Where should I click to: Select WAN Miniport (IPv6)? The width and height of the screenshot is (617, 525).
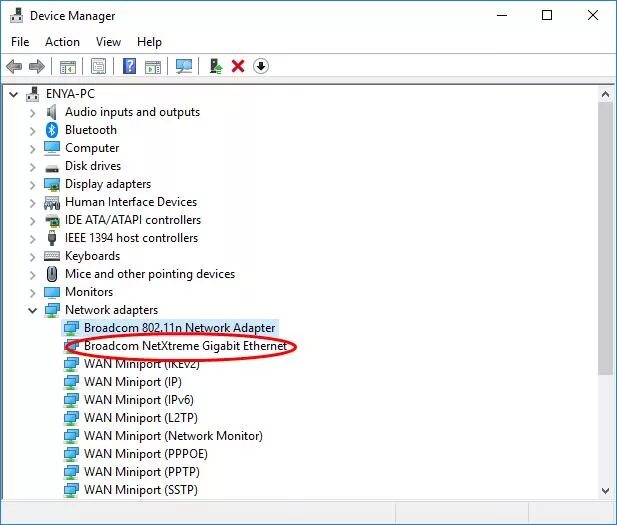[x=139, y=400]
